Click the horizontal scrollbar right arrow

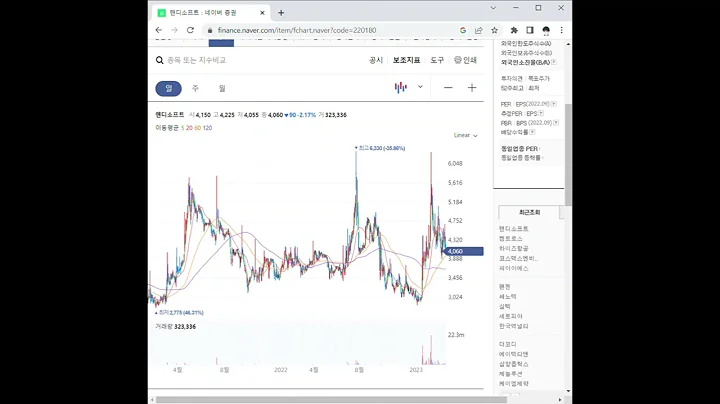point(560,400)
